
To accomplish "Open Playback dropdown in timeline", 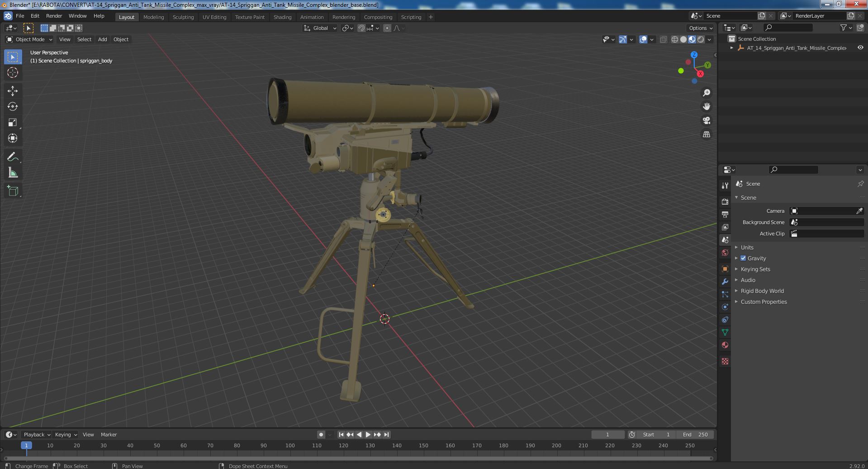I will click(37, 435).
